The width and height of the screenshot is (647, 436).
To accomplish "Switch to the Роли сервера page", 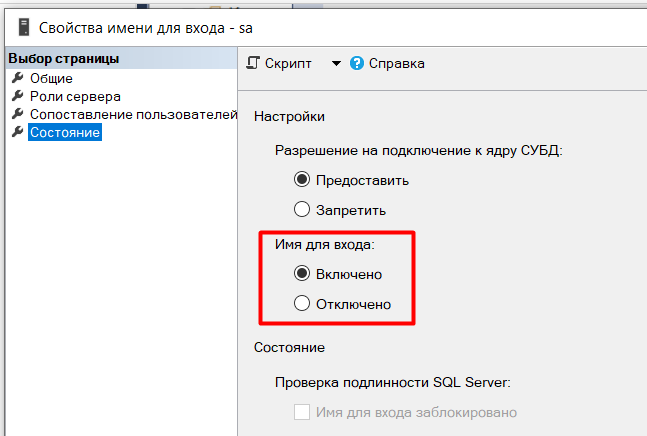I will (x=75, y=96).
